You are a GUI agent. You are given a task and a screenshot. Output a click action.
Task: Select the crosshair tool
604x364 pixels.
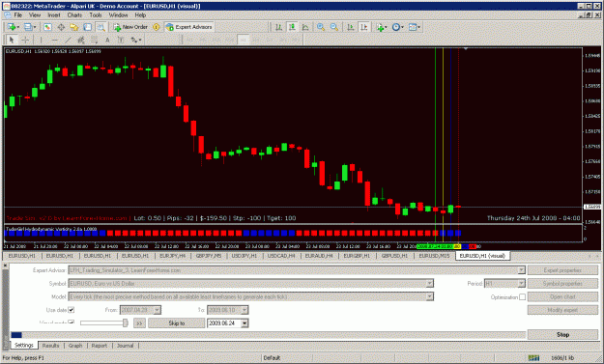25,40
